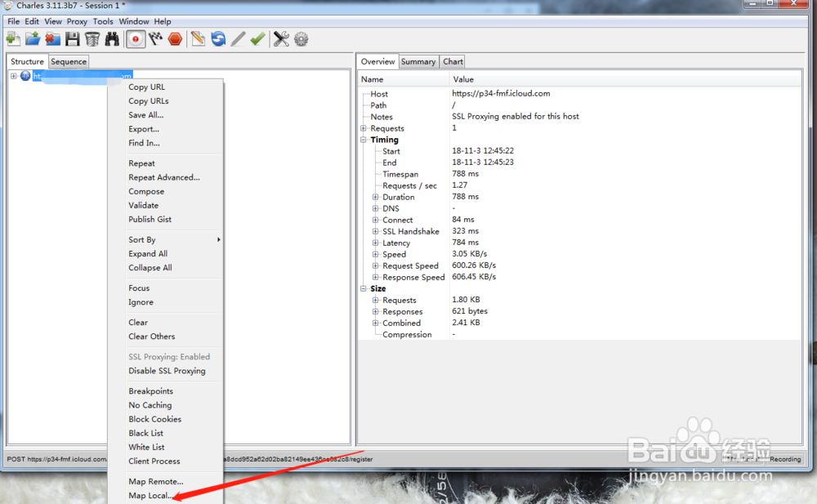Expand the Responses row under Size

point(375,312)
